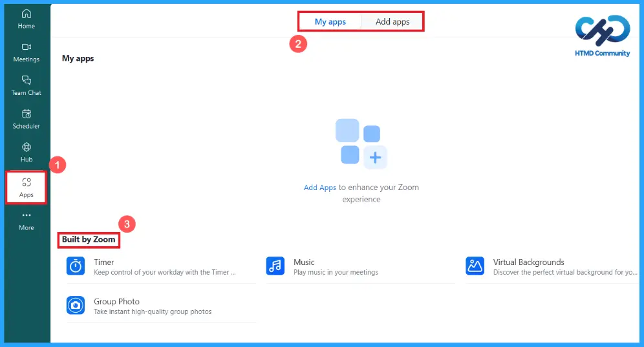Screen dimensions: 644x347
Task: Open the Home section in sidebar
Action: point(27,19)
